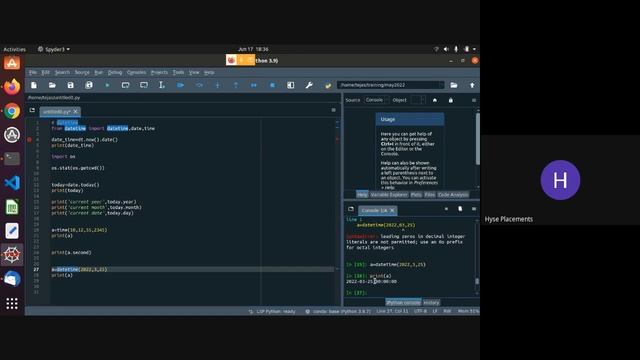The width and height of the screenshot is (640, 360).
Task: Open the Consoles menu
Action: tap(136, 72)
